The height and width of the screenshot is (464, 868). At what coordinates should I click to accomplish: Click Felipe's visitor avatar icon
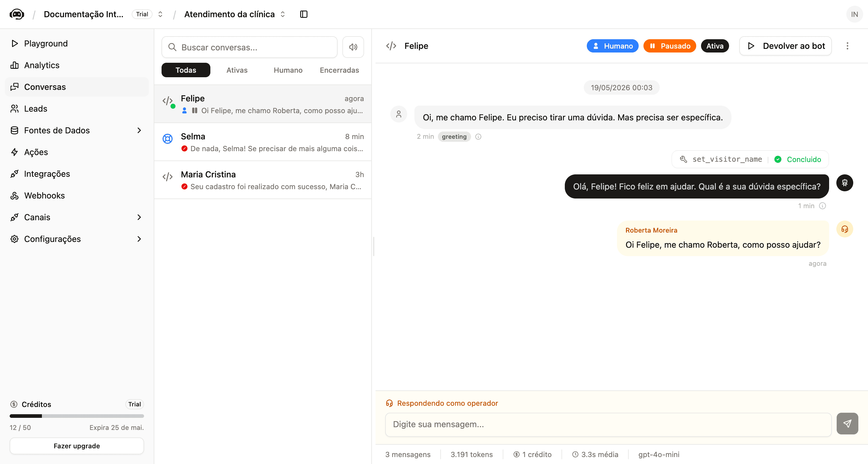click(x=399, y=114)
